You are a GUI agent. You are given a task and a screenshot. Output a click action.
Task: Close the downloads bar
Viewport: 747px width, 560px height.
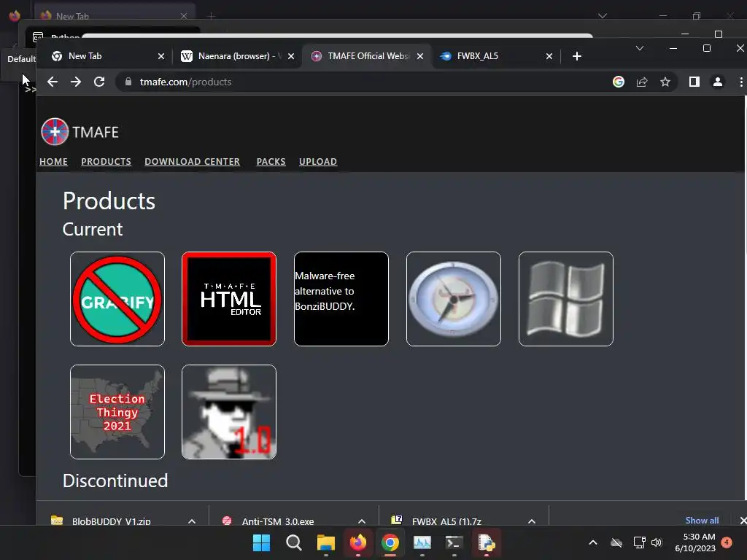pyautogui.click(x=742, y=521)
